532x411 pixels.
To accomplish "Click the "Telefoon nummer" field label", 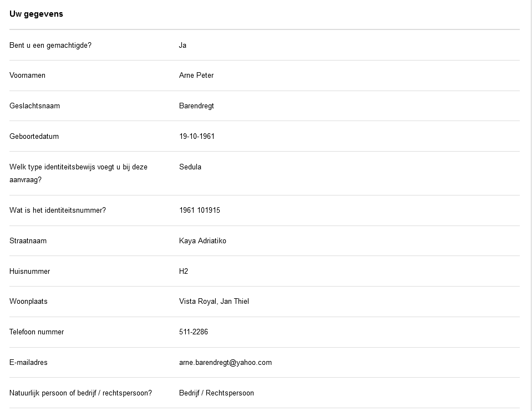I will (37, 332).
